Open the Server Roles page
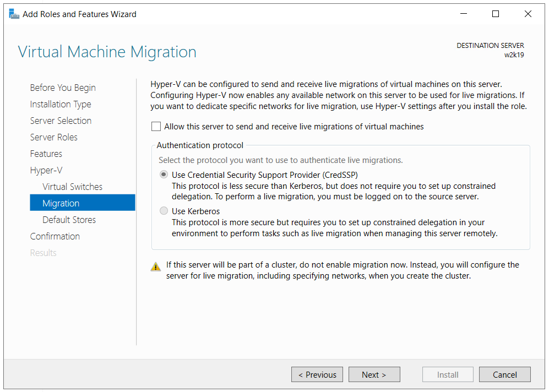Viewport: 549px width, 392px height. pos(53,137)
